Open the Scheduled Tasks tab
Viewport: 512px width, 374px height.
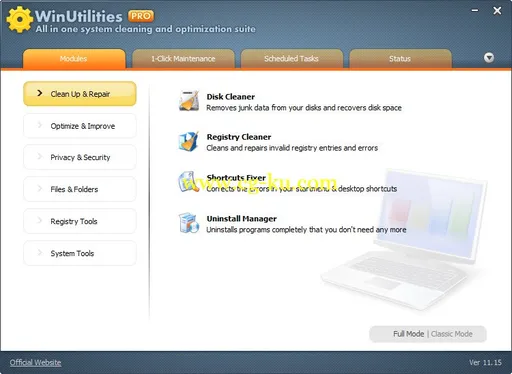coord(292,59)
